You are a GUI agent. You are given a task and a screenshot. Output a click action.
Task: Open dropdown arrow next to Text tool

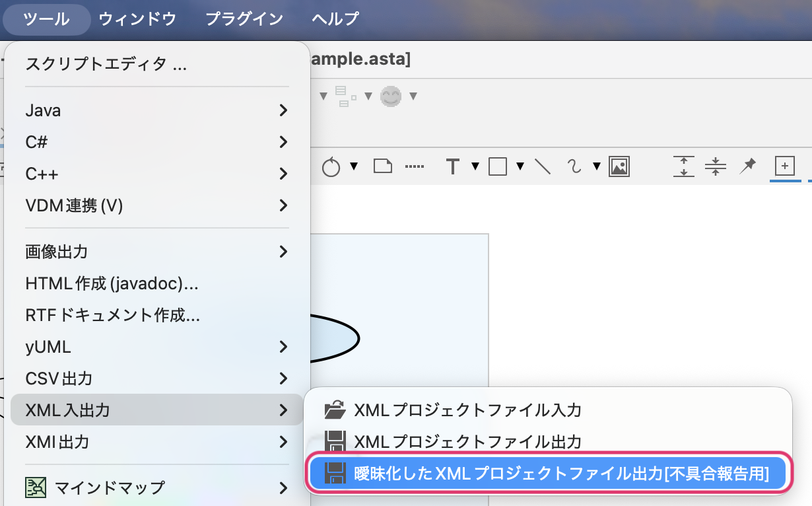click(x=475, y=166)
